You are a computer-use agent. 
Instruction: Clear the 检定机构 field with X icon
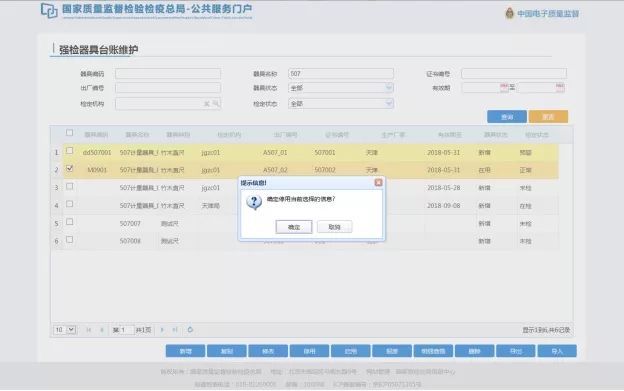[x=207, y=104]
